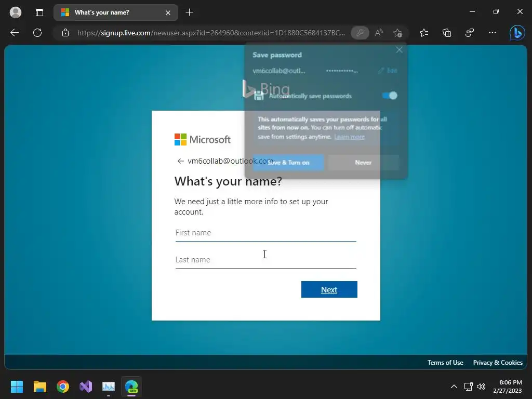Go back using arrow beside vm6collab email
The width and height of the screenshot is (532, 399).
pyautogui.click(x=180, y=161)
